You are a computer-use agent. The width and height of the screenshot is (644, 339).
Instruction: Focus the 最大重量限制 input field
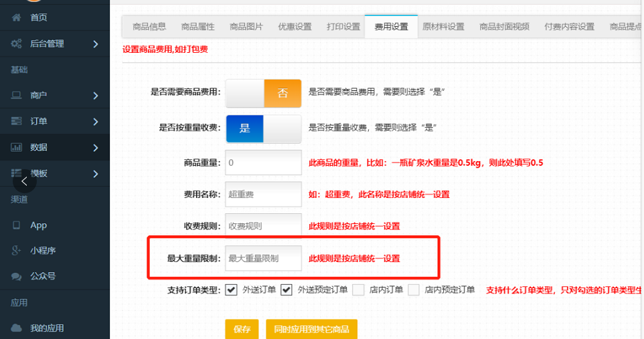tap(263, 258)
